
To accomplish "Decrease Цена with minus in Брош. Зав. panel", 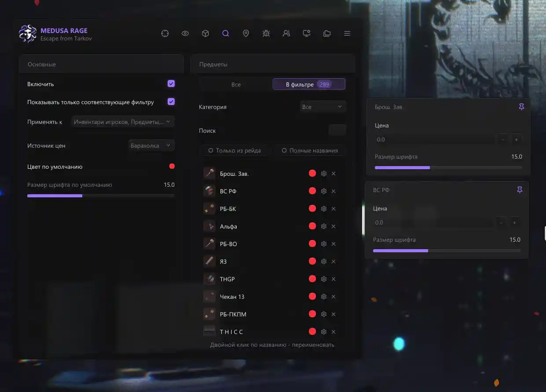I will (503, 139).
